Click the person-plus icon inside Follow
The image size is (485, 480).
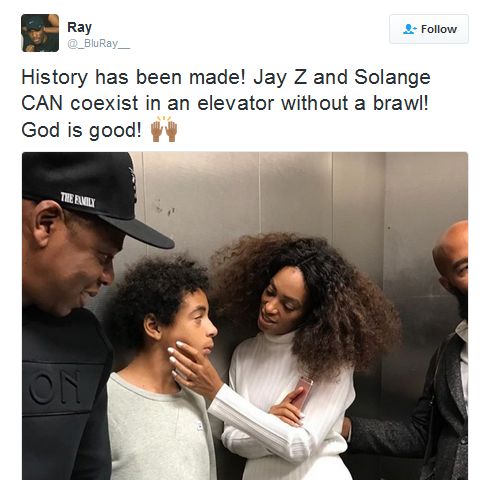coord(410,29)
